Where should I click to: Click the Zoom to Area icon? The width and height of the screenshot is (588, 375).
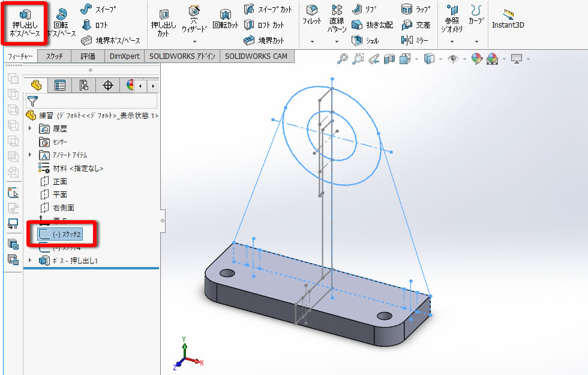358,59
